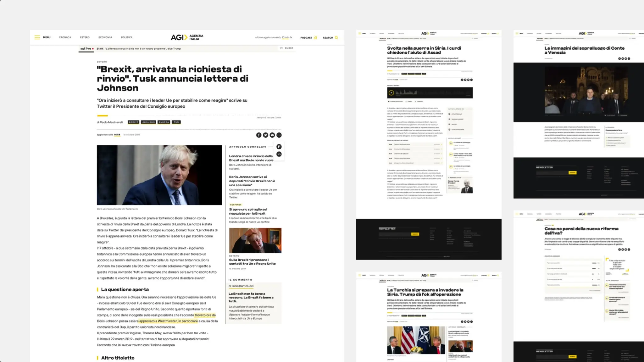Share main article on LinkedIn

click(279, 154)
